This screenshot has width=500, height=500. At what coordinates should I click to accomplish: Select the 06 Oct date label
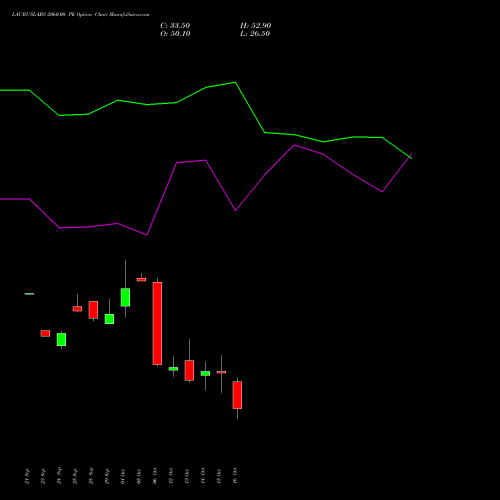pyautogui.click(x=155, y=476)
